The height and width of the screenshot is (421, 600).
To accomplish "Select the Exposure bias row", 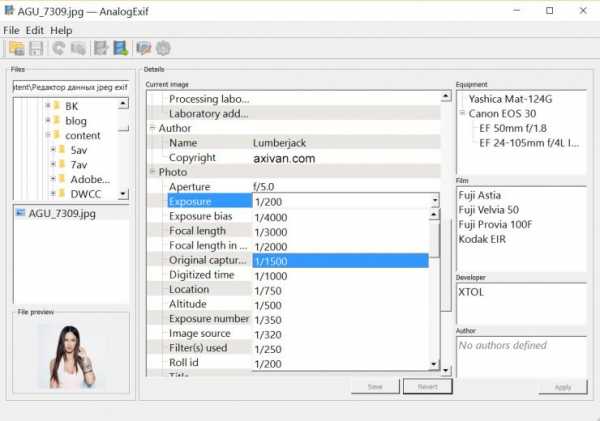I will pyautogui.click(x=201, y=216).
